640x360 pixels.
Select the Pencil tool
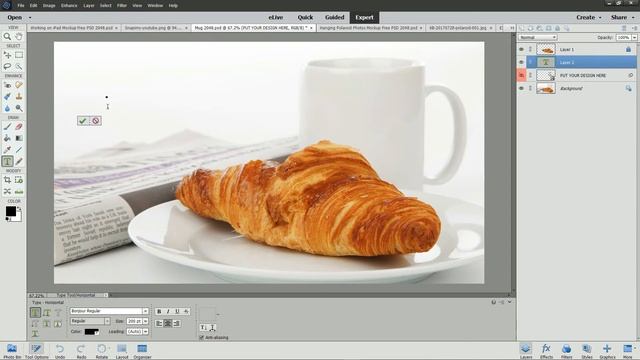[x=19, y=161]
